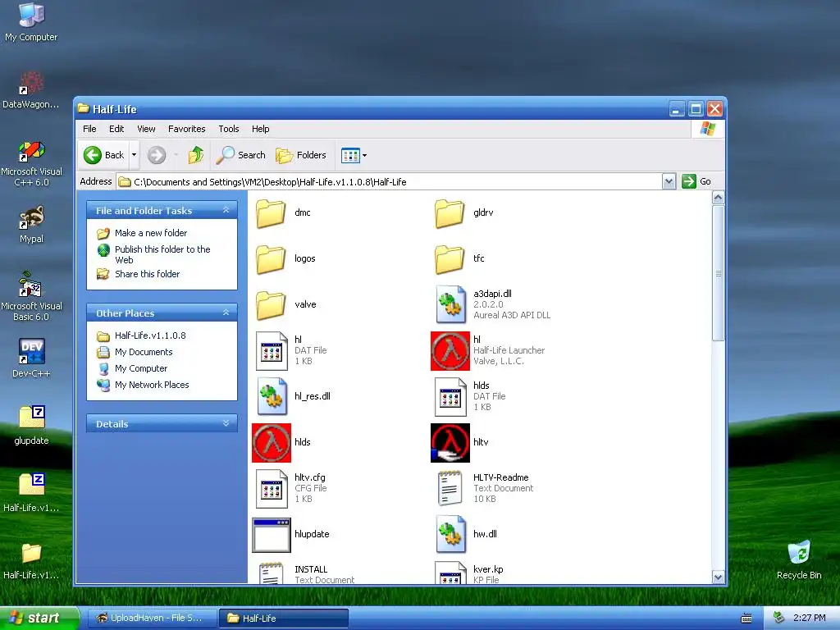The height and width of the screenshot is (630, 840).
Task: Select the red hlds executable icon
Action: [x=272, y=442]
